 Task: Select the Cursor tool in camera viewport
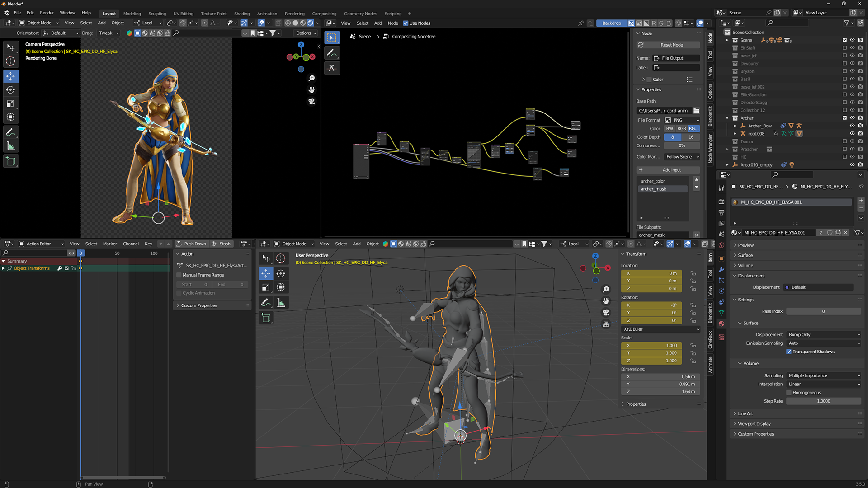click(11, 61)
